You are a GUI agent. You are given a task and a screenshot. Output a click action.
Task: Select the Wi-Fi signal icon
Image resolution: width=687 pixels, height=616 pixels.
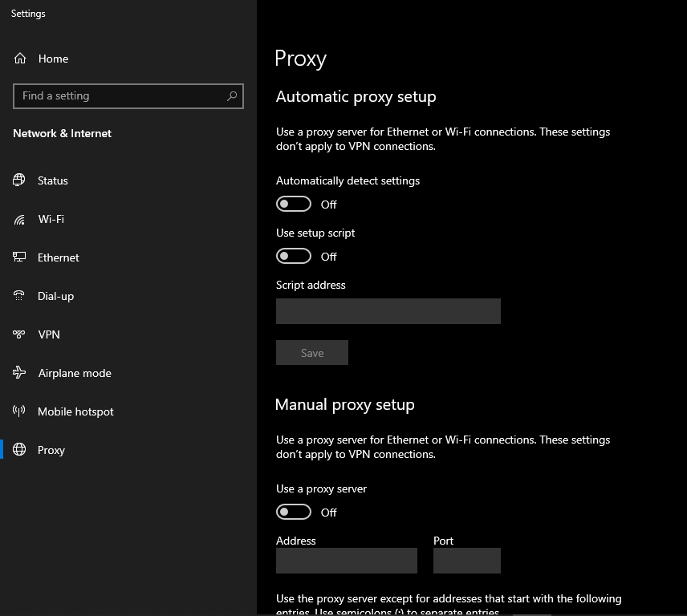click(x=19, y=219)
